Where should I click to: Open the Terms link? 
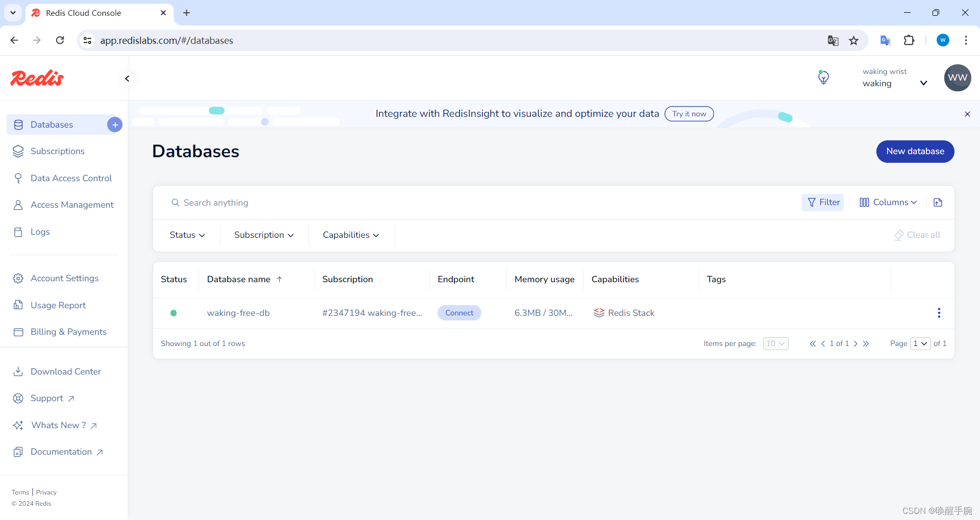pyautogui.click(x=20, y=492)
